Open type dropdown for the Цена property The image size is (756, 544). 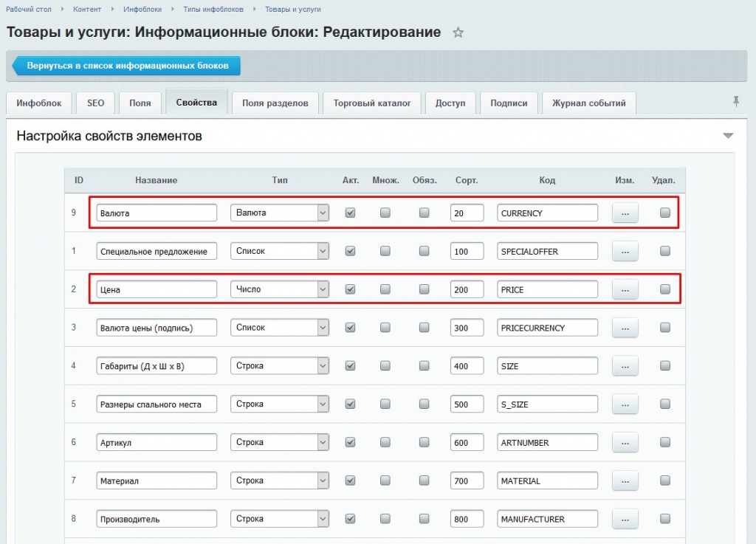280,289
